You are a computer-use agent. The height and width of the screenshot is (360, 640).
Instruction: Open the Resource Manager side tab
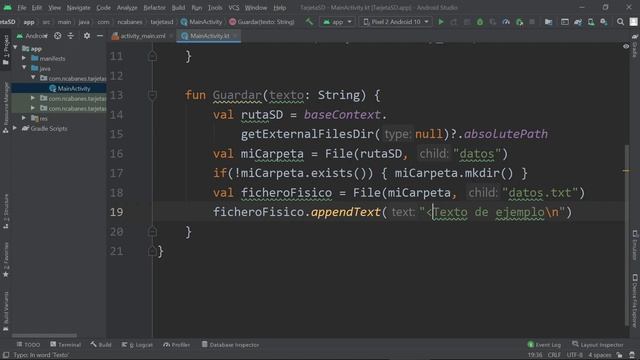pyautogui.click(x=6, y=108)
